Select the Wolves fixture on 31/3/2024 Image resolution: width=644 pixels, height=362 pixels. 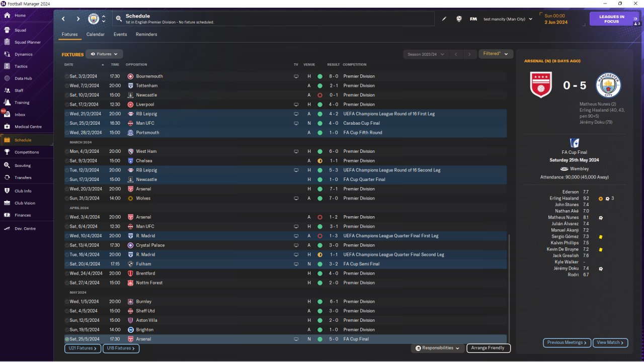(285, 199)
